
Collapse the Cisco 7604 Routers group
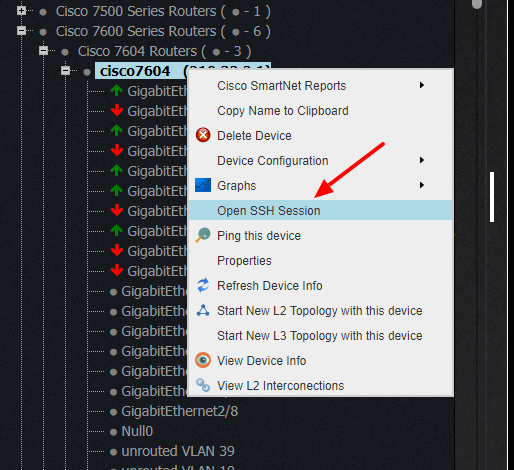[x=44, y=51]
